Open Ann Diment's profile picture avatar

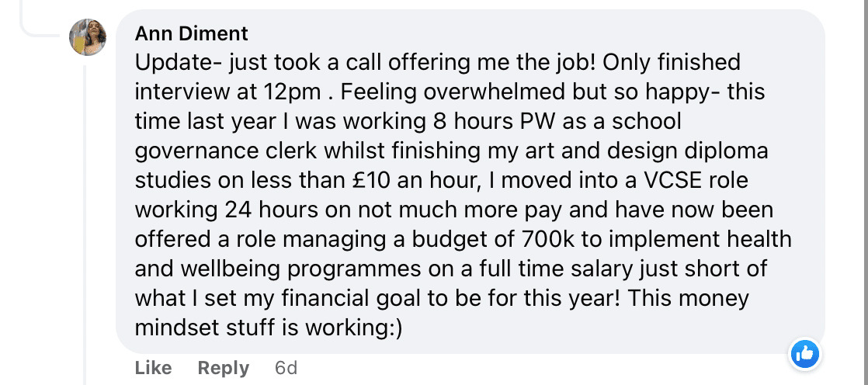[88, 37]
